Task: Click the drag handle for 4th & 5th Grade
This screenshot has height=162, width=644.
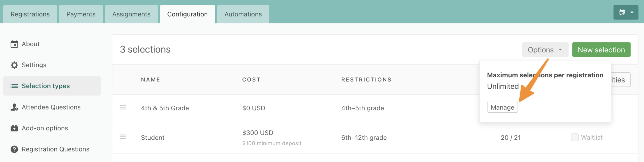Action: [x=123, y=107]
